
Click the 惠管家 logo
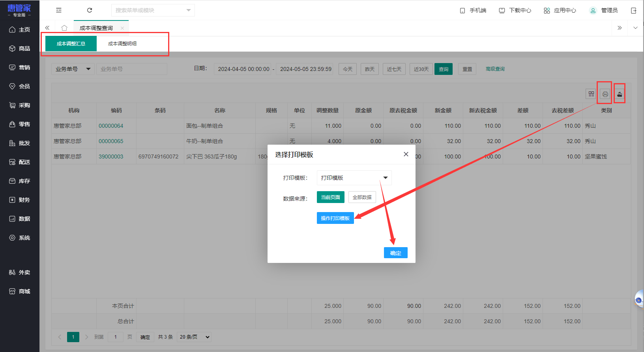pos(19,10)
